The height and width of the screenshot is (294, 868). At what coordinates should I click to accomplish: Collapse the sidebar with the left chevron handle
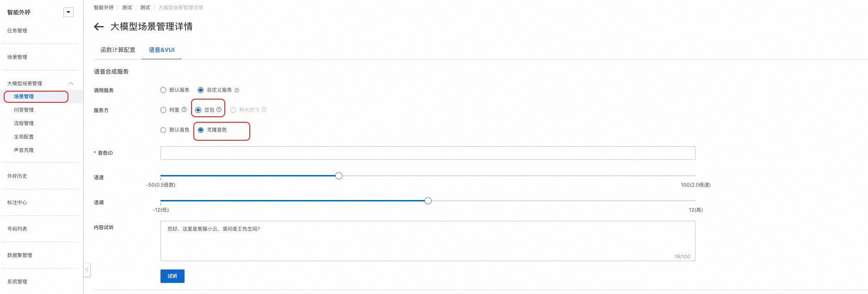[x=87, y=269]
